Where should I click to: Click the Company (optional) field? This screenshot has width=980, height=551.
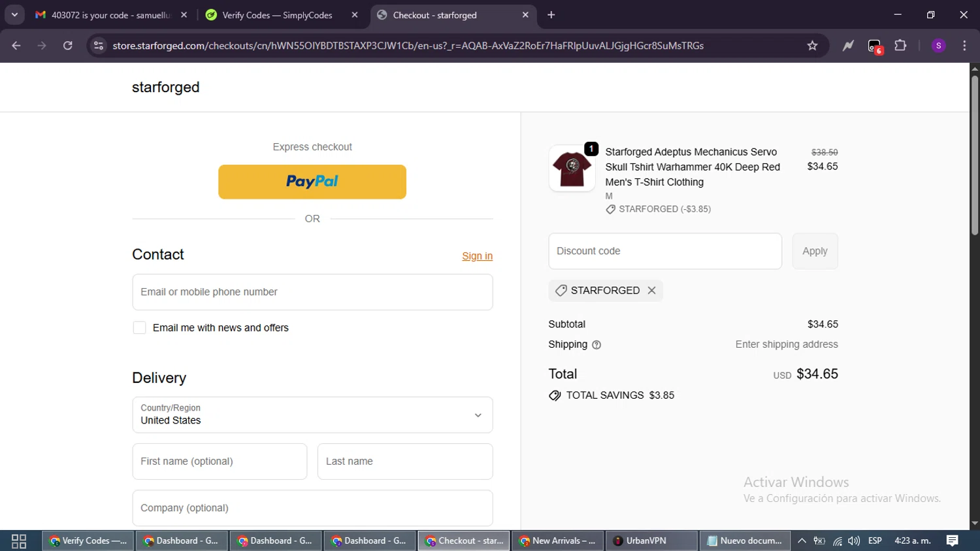pyautogui.click(x=312, y=508)
